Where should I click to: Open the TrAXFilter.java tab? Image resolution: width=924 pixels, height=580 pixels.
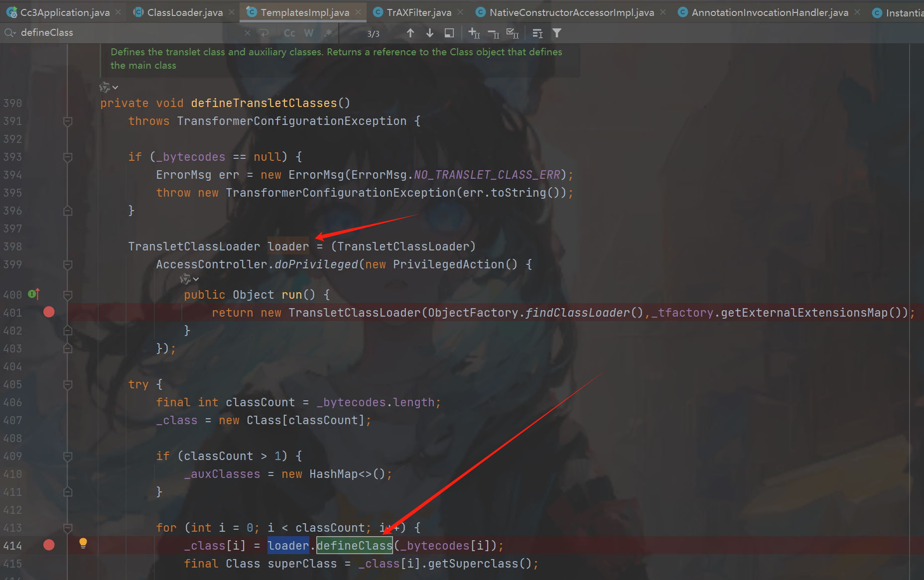(x=413, y=12)
